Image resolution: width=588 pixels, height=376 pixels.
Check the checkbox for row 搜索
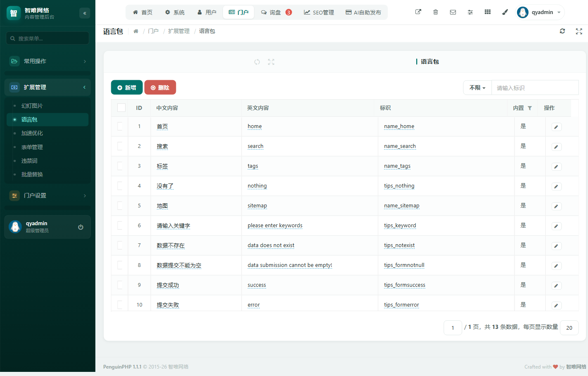click(x=120, y=146)
